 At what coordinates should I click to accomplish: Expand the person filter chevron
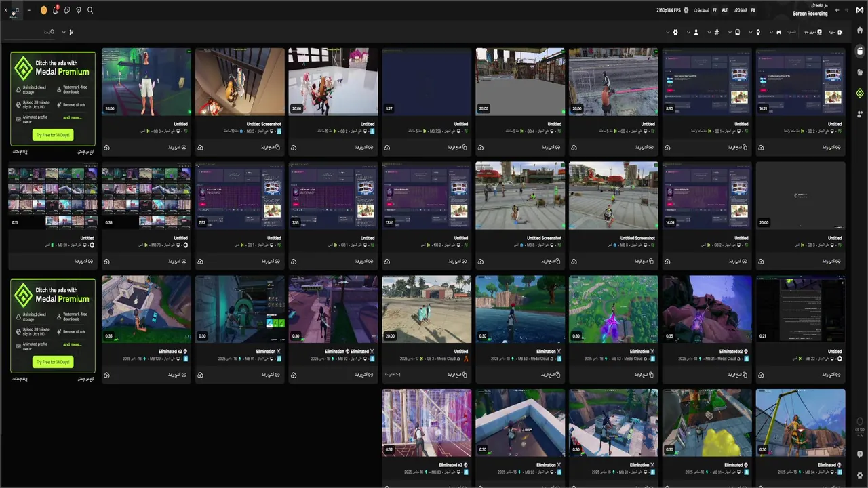[688, 32]
